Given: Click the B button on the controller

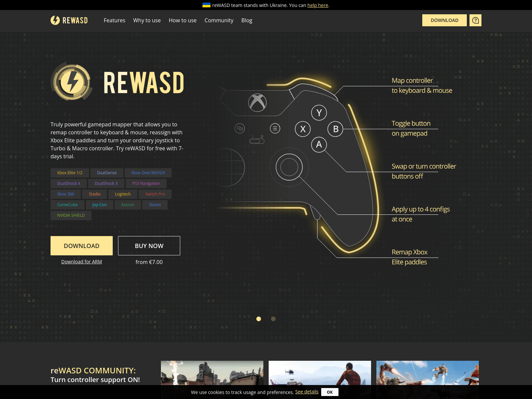Looking at the screenshot, I should [x=335, y=129].
